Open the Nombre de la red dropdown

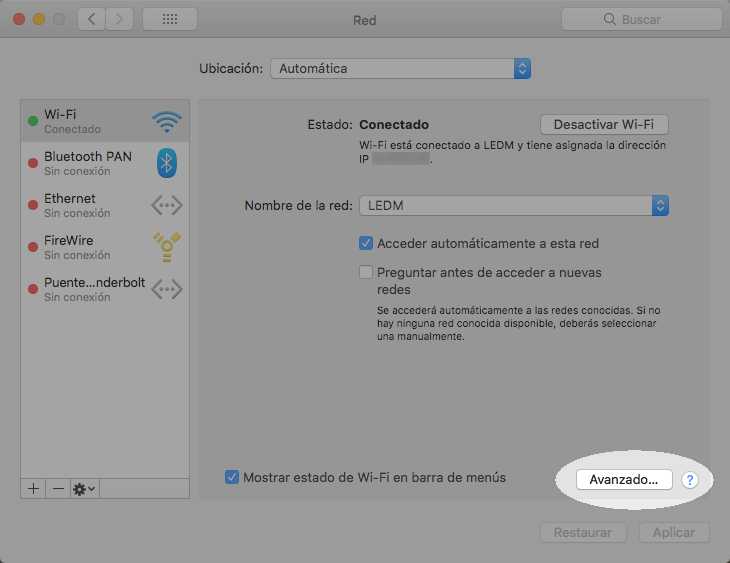point(514,205)
